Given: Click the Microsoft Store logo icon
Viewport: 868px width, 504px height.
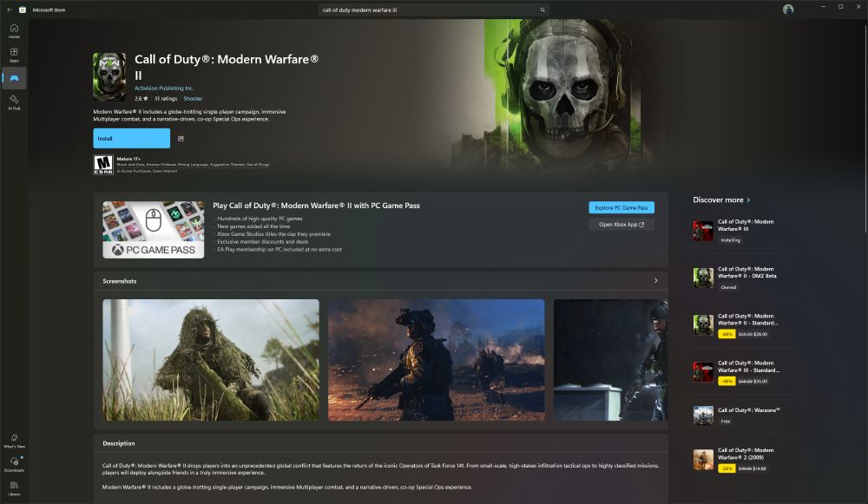Looking at the screenshot, I should point(23,10).
